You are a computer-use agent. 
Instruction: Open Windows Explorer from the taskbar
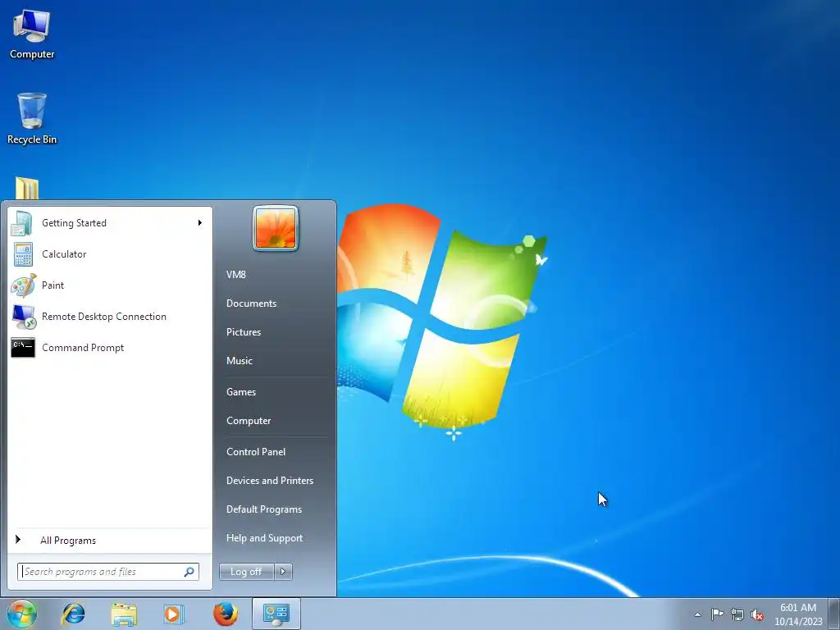click(x=124, y=614)
